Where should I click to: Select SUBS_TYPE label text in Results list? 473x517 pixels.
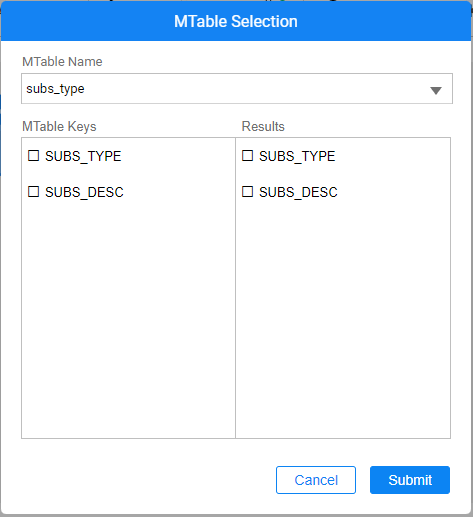pyautogui.click(x=297, y=156)
